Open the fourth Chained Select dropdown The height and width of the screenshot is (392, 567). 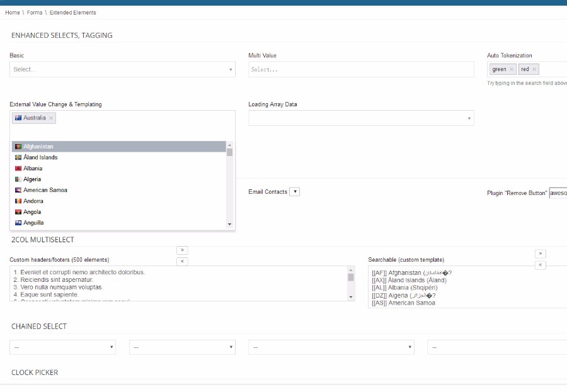pyautogui.click(x=497, y=347)
